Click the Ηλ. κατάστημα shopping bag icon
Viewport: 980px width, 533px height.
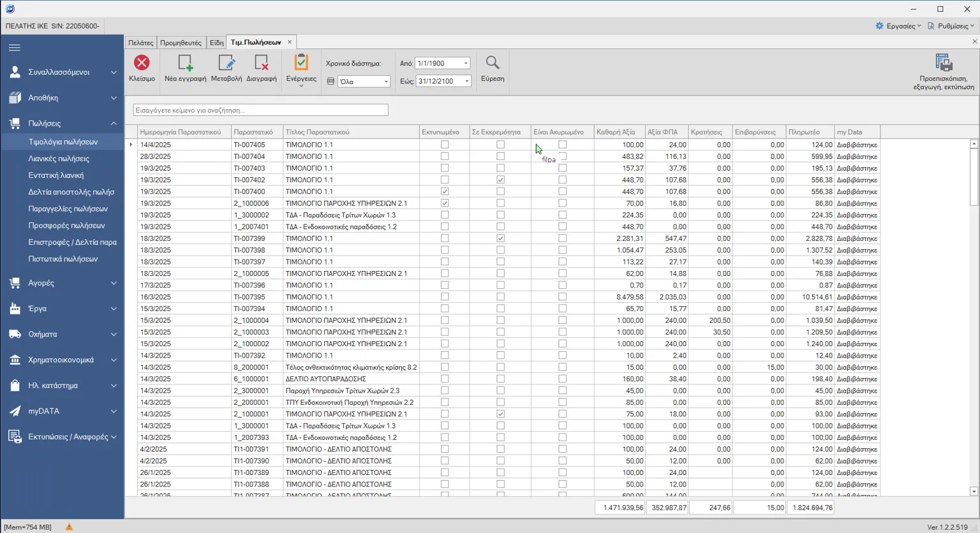coord(15,385)
